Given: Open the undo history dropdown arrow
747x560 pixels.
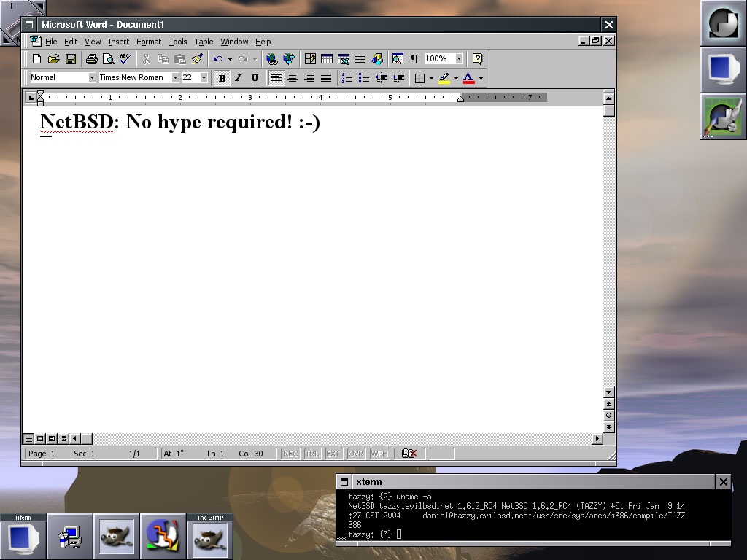Looking at the screenshot, I should (x=230, y=59).
